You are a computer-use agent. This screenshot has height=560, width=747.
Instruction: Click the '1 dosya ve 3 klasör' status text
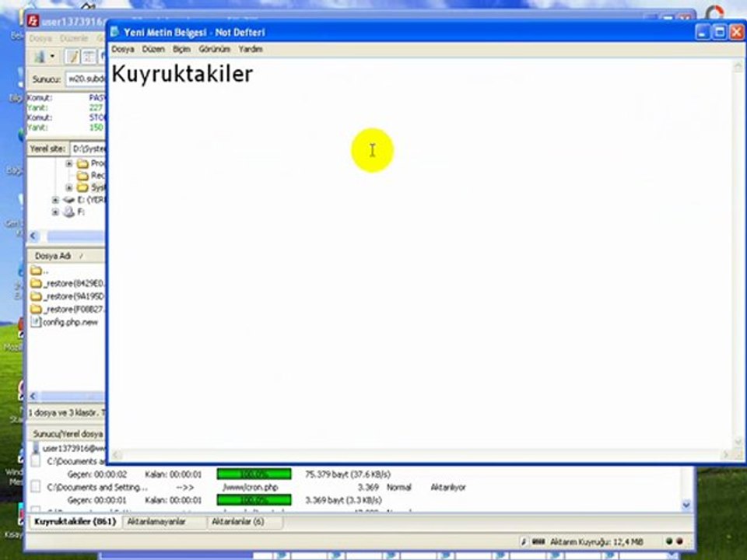coord(65,413)
